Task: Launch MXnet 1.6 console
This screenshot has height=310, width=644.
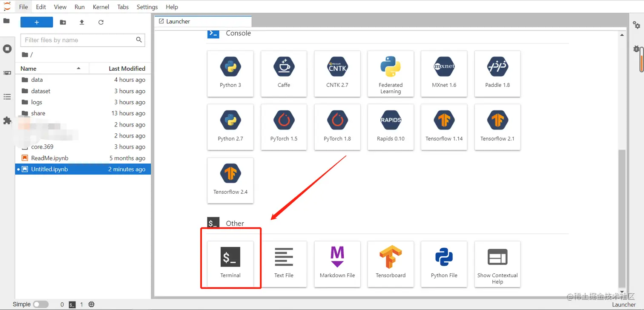Action: (444, 73)
